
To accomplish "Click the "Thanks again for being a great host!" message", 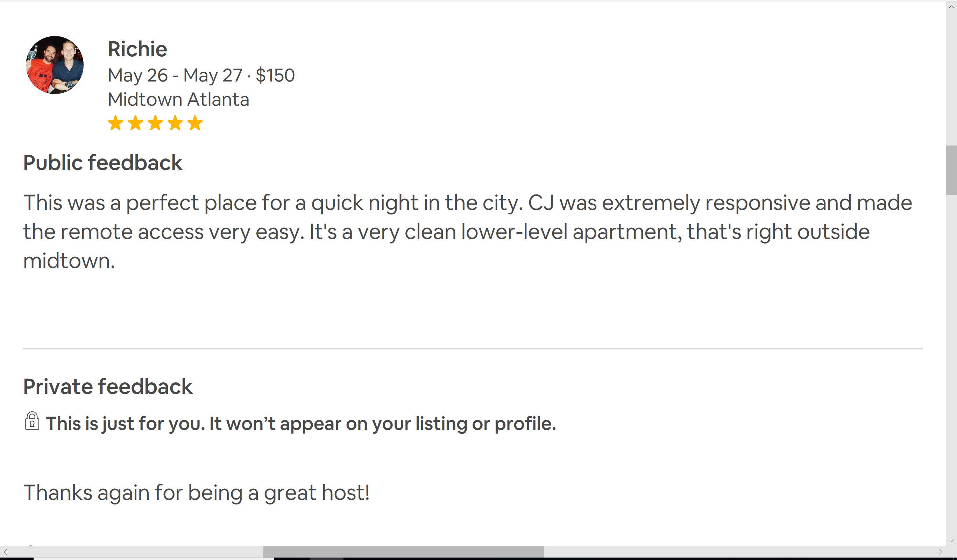I will click(x=196, y=492).
